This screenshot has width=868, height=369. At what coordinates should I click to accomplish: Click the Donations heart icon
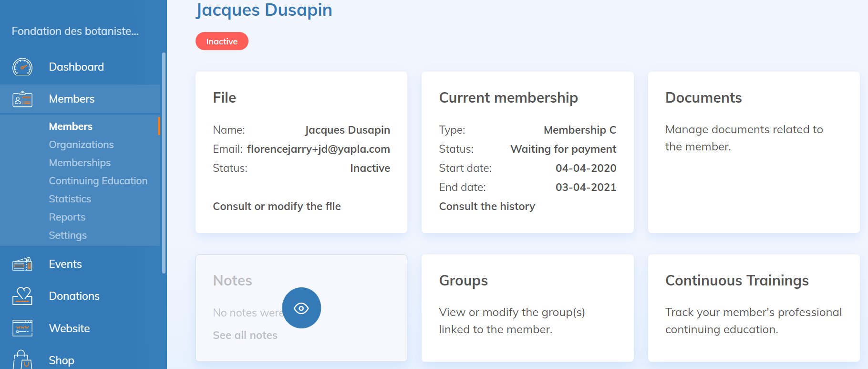click(x=22, y=296)
